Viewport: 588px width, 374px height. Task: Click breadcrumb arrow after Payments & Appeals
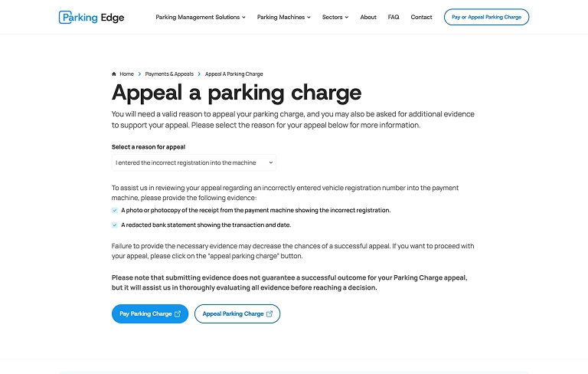click(x=199, y=74)
